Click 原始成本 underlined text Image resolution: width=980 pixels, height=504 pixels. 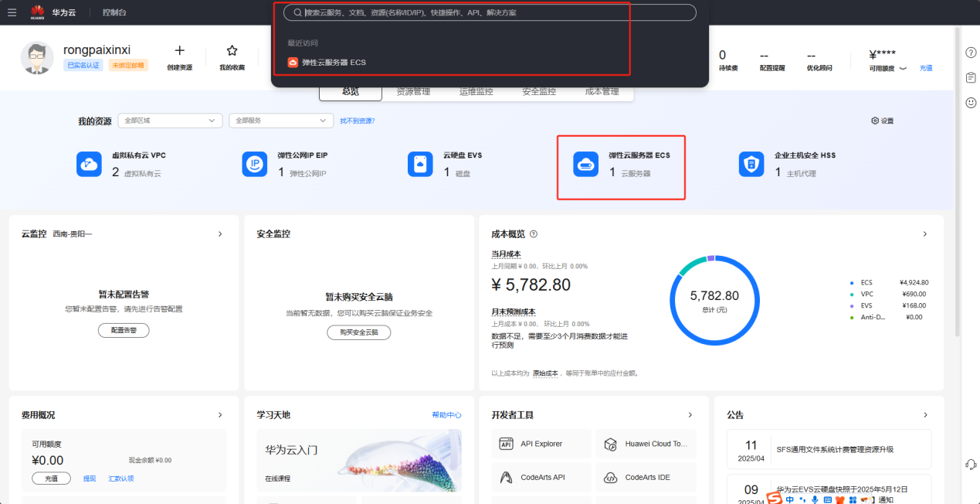point(545,373)
